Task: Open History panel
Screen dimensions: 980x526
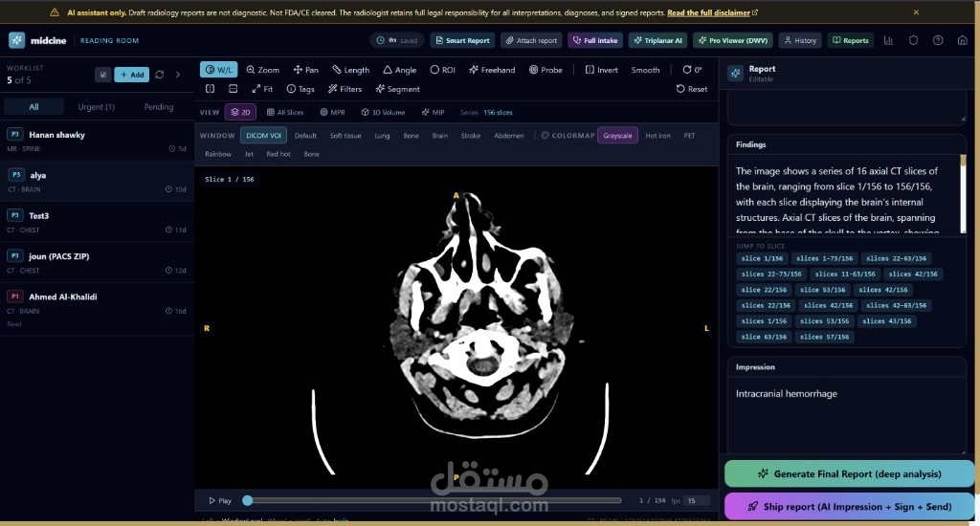Action: pos(800,40)
